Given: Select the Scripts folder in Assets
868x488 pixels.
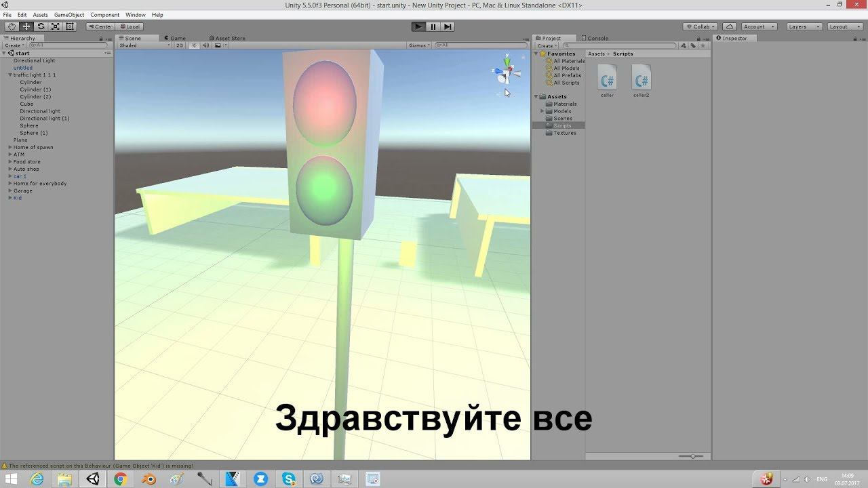Looking at the screenshot, I should pyautogui.click(x=562, y=126).
